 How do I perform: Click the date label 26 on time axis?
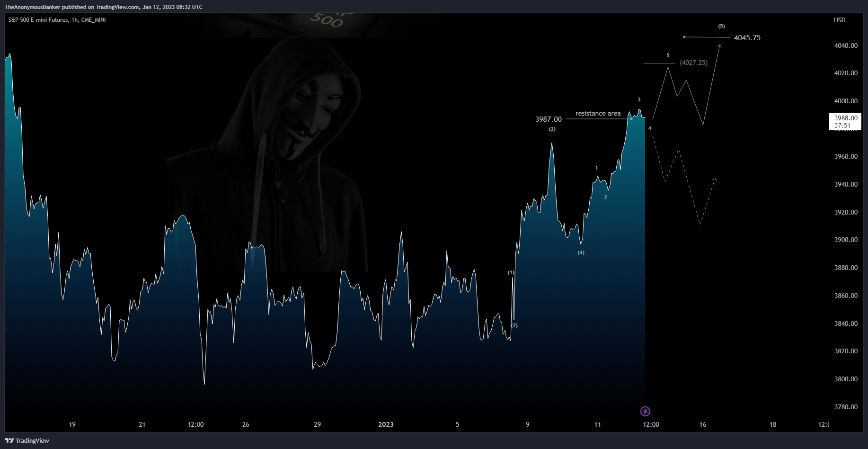point(246,424)
